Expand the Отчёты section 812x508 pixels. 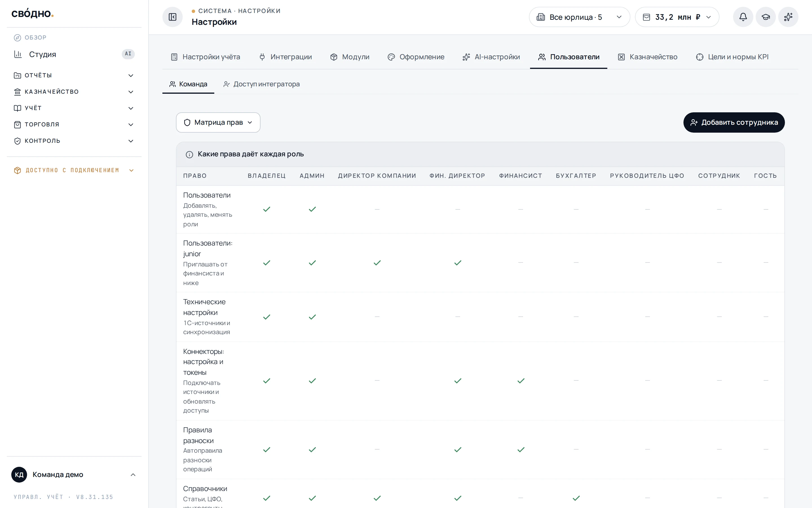[x=74, y=75]
